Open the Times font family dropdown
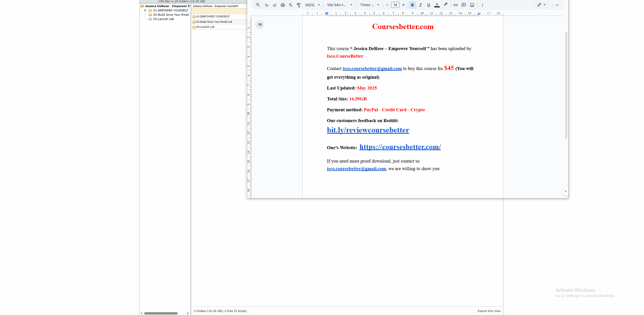This screenshot has width=644, height=315. click(370, 5)
